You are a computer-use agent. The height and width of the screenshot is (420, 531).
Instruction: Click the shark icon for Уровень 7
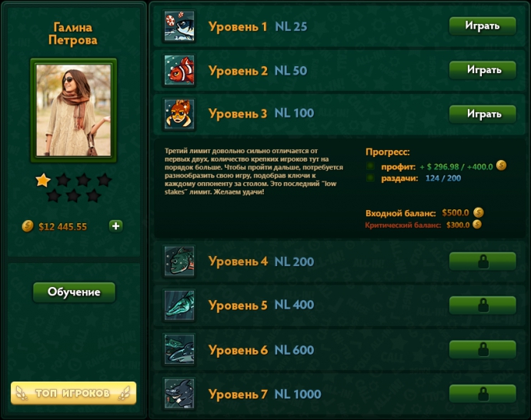[179, 394]
